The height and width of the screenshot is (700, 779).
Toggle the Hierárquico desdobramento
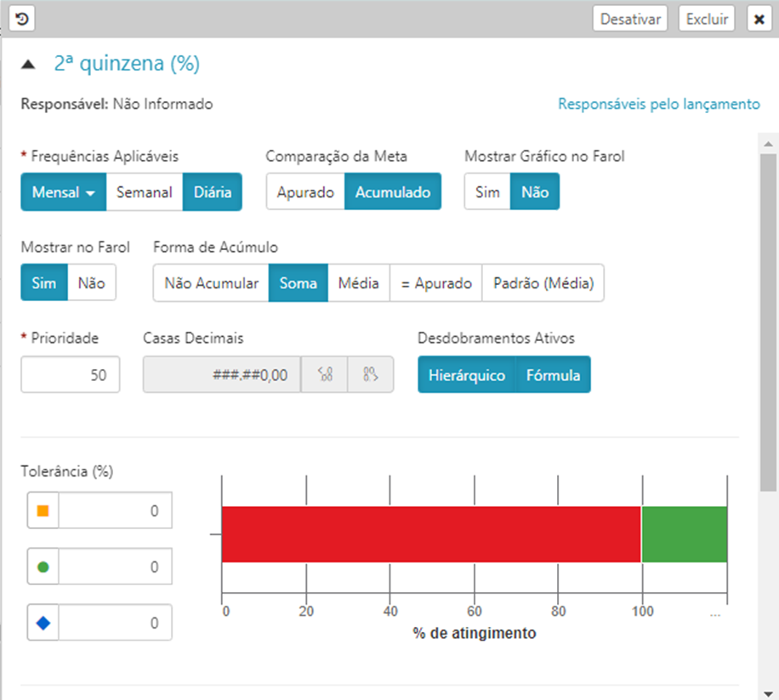pyautogui.click(x=467, y=374)
